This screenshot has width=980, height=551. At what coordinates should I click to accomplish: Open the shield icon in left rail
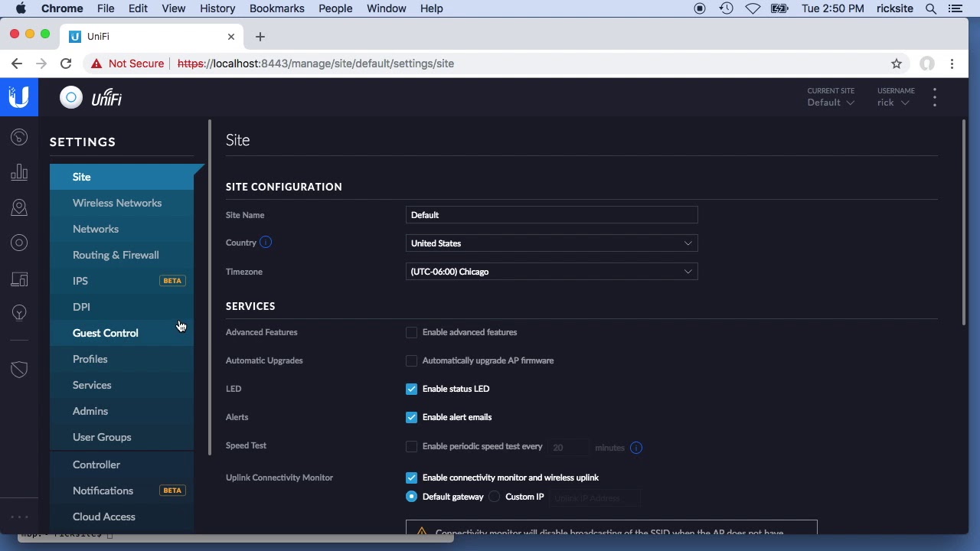click(19, 370)
